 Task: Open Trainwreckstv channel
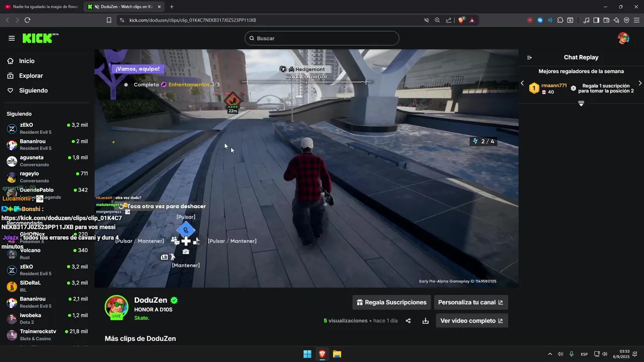(x=47, y=335)
